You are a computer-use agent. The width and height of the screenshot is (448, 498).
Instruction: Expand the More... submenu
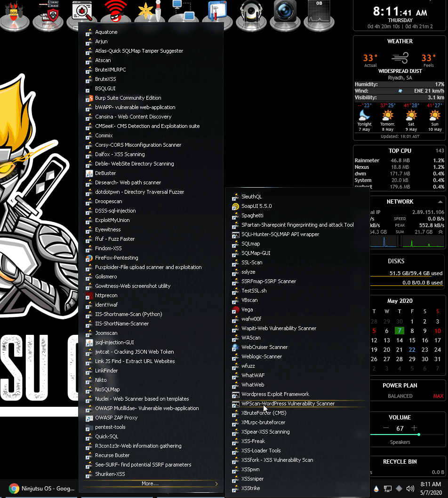(x=150, y=484)
